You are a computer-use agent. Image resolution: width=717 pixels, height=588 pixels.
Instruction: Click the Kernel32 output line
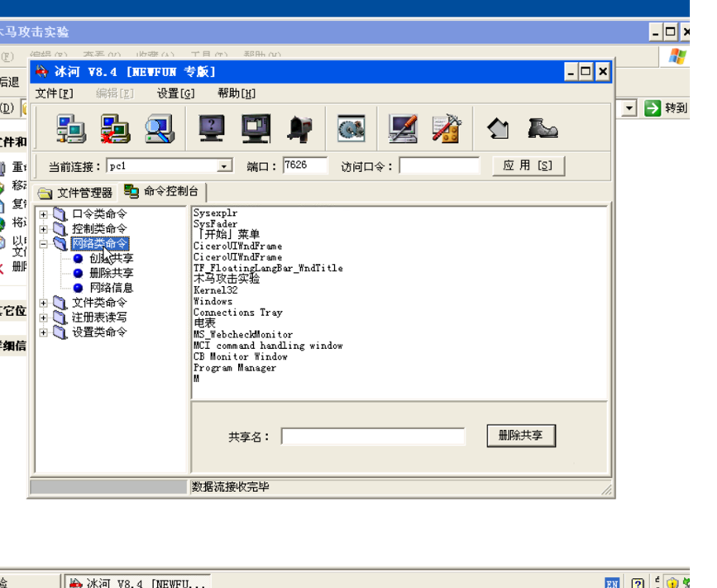(215, 290)
